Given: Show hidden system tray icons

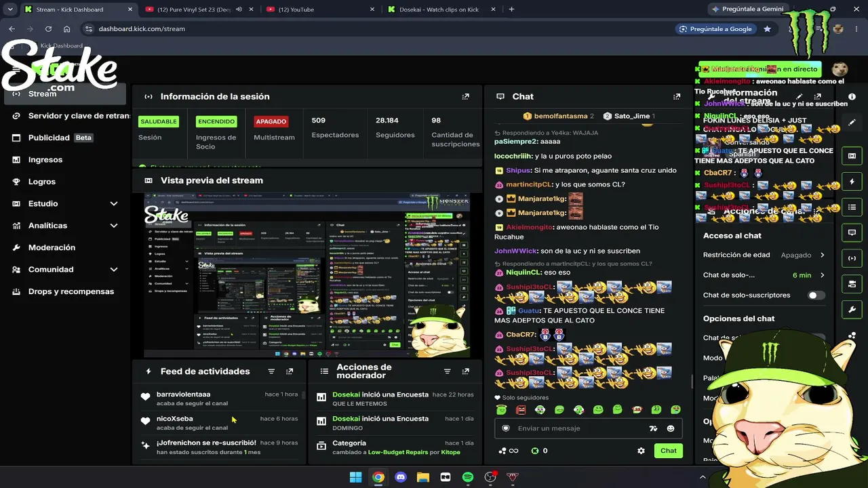Looking at the screenshot, I should click(703, 477).
